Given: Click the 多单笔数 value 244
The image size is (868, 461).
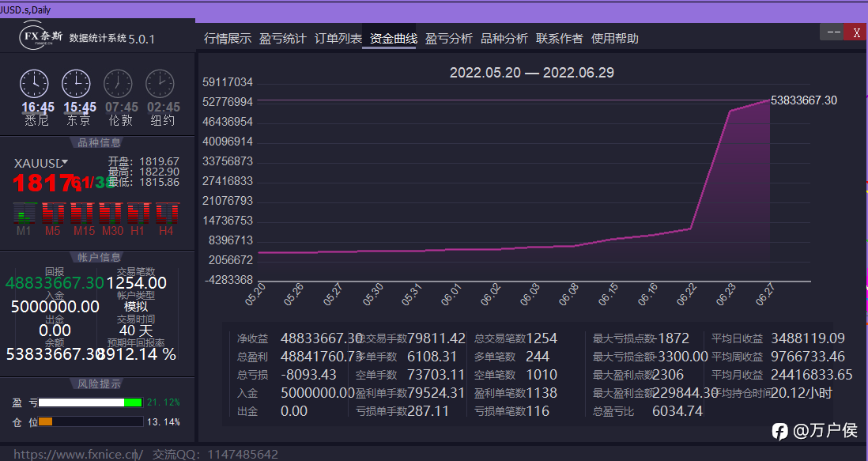Looking at the screenshot, I should point(538,357).
